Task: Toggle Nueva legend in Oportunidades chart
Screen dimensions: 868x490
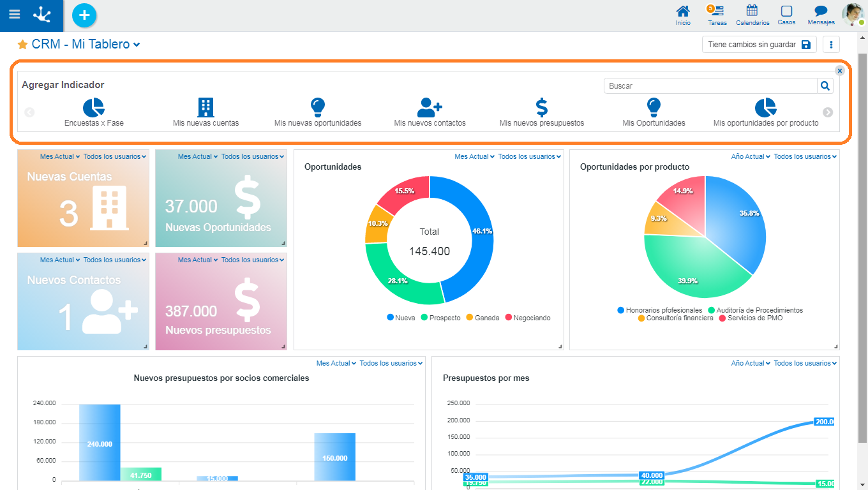Action: [x=401, y=318]
